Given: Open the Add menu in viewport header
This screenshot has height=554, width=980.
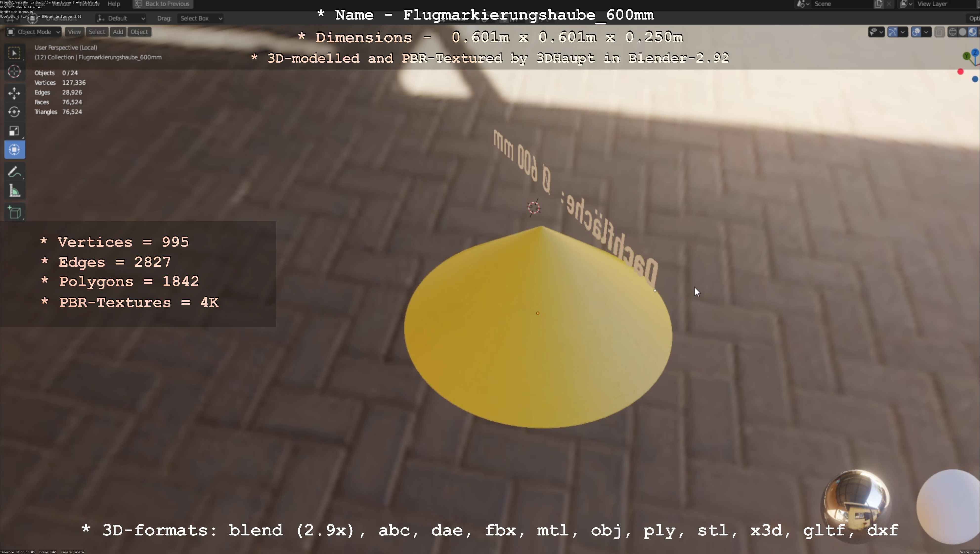Looking at the screenshot, I should pyautogui.click(x=118, y=32).
